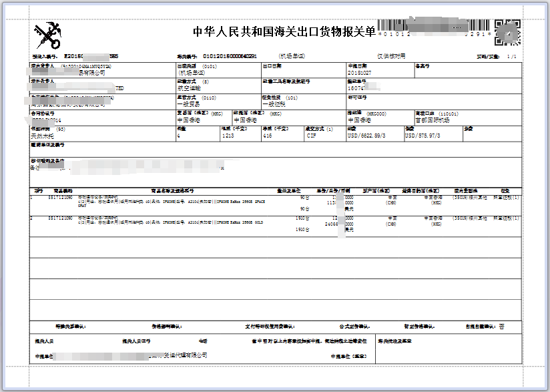Click packaging type 天然木托
The height and width of the screenshot is (392, 550).
point(43,136)
